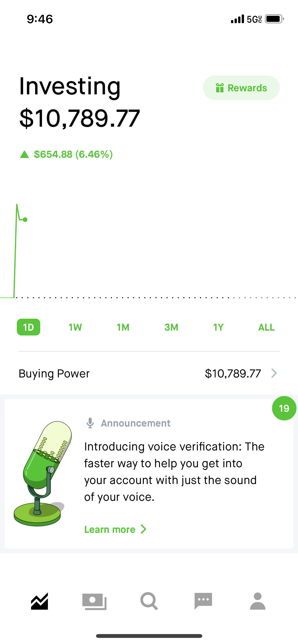The image size is (298, 644).
Task: Tap the green chart endpoint marker
Action: 25,220
